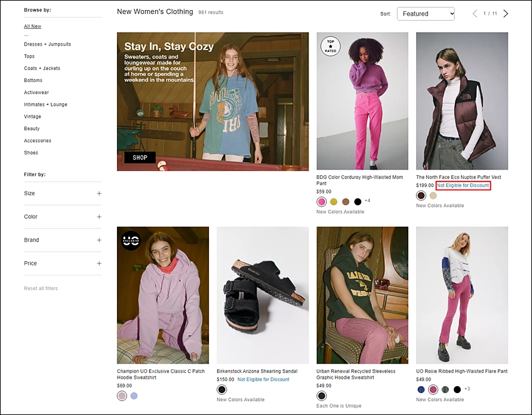Show +4 more colors for the corduroy mom pant
Image resolution: width=532 pixels, height=415 pixels.
point(367,201)
